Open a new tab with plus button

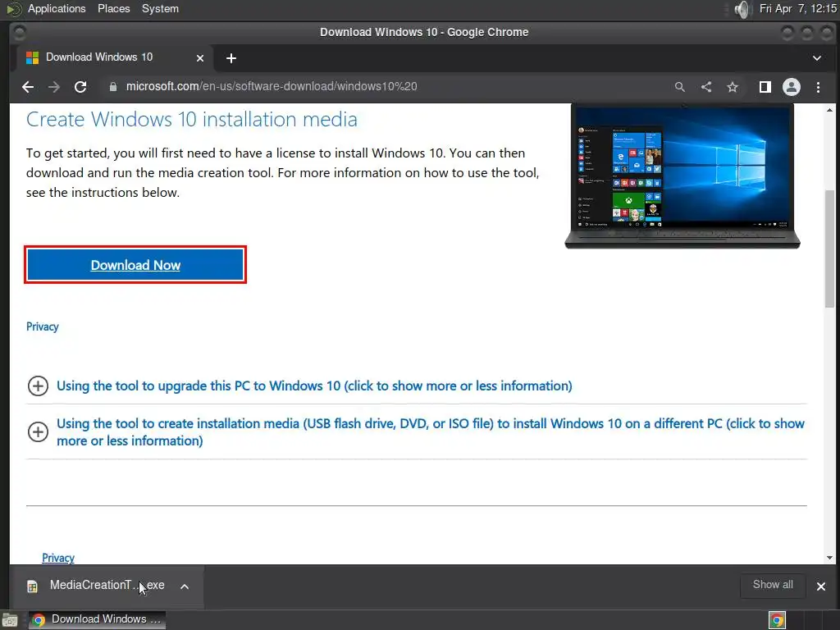[x=231, y=58]
